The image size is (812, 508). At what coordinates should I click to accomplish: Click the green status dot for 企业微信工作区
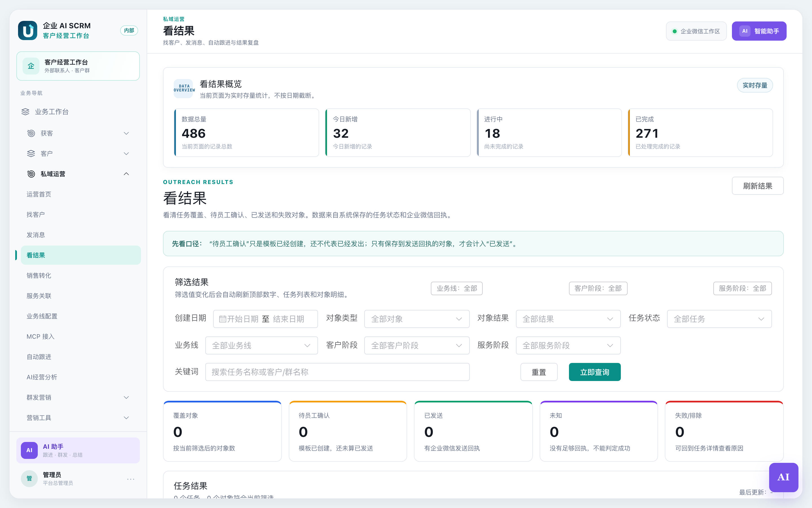coord(674,31)
